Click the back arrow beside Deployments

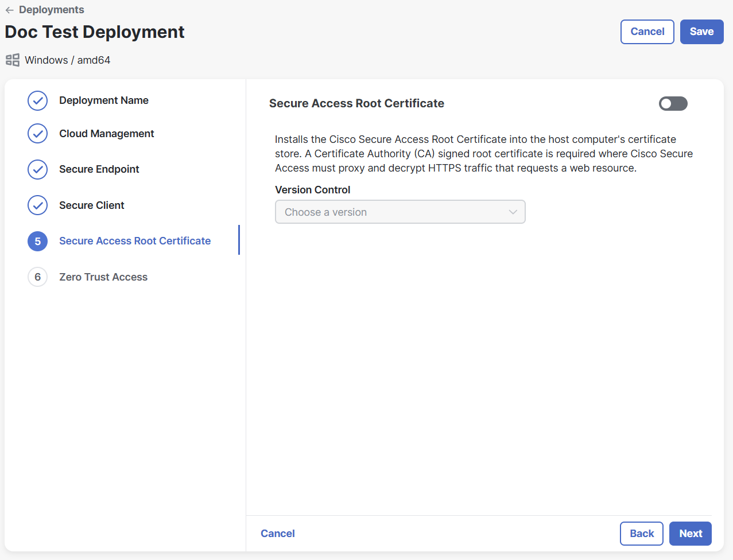tap(9, 10)
